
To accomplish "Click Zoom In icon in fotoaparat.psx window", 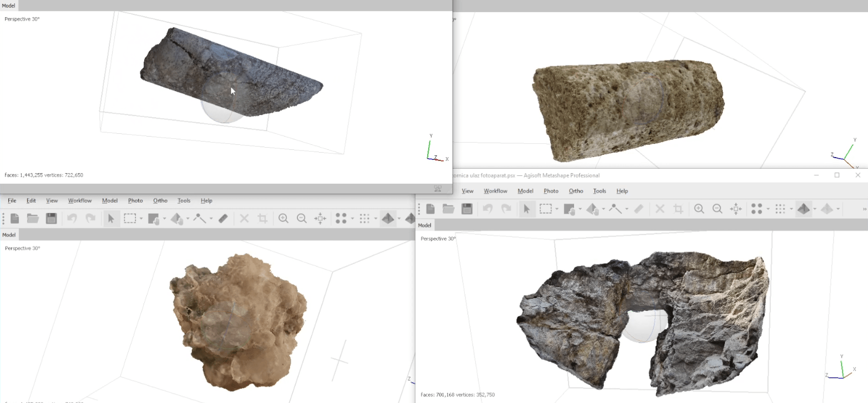I will [699, 209].
